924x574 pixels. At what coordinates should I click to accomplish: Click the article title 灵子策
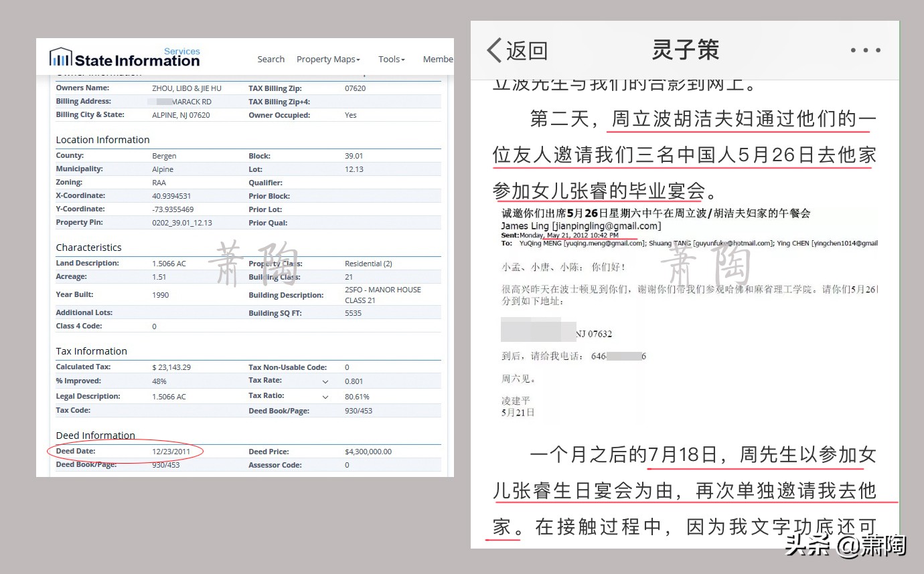pos(684,50)
